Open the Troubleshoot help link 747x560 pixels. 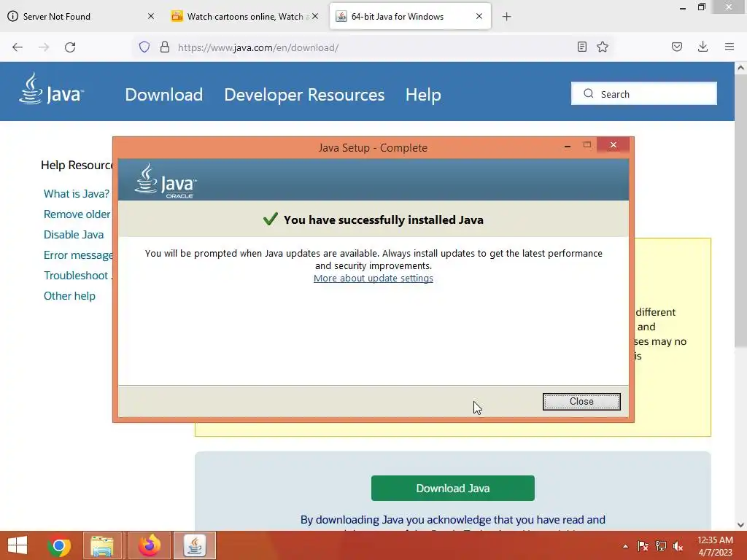coord(77,276)
